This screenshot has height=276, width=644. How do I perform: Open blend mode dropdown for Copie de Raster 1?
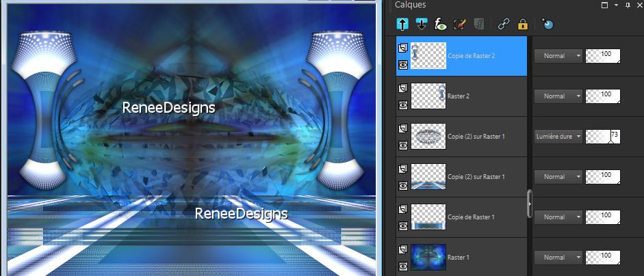pyautogui.click(x=558, y=217)
